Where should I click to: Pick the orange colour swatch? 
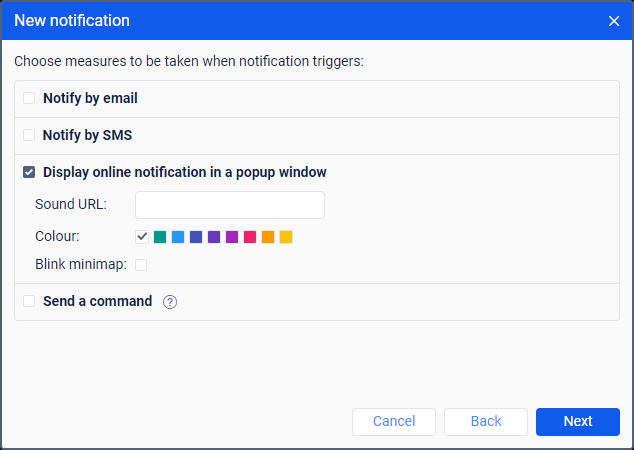click(268, 237)
